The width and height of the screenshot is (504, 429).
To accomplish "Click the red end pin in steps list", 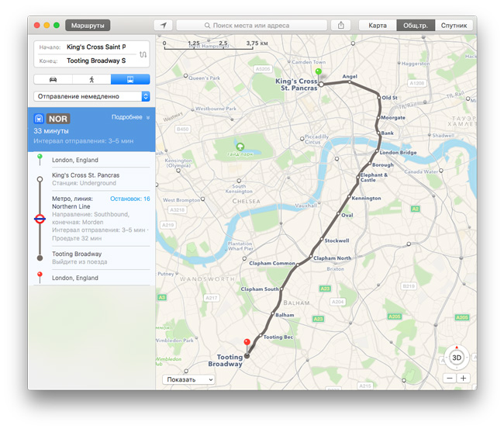I will [40, 277].
